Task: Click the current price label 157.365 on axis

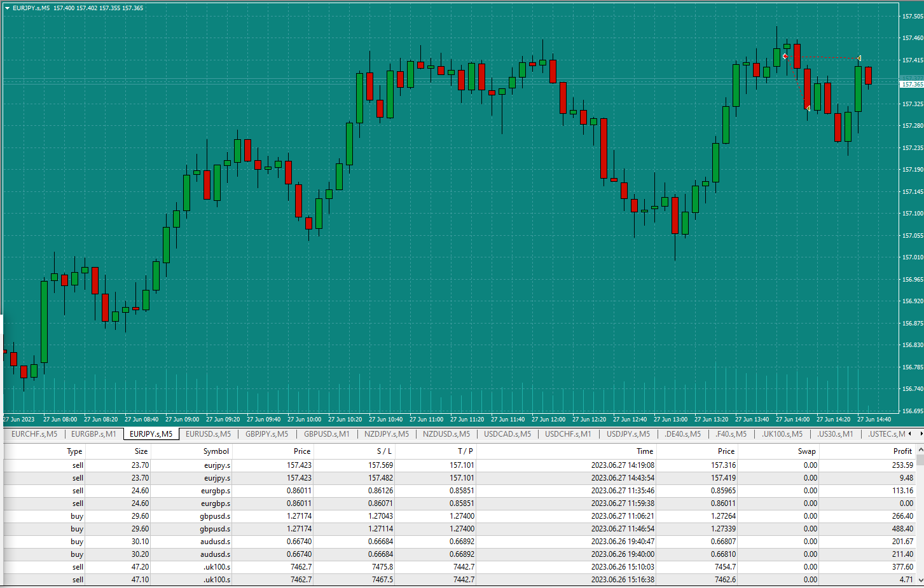Action: point(912,84)
